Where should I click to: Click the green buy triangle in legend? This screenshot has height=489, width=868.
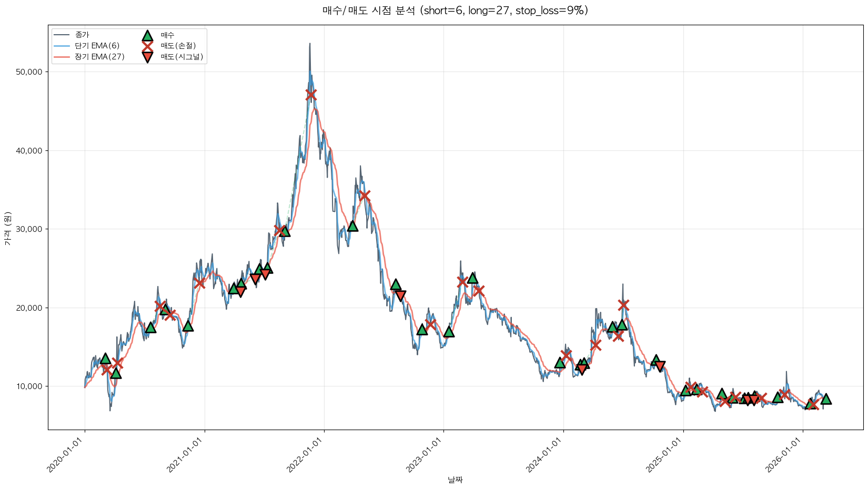[x=147, y=35]
